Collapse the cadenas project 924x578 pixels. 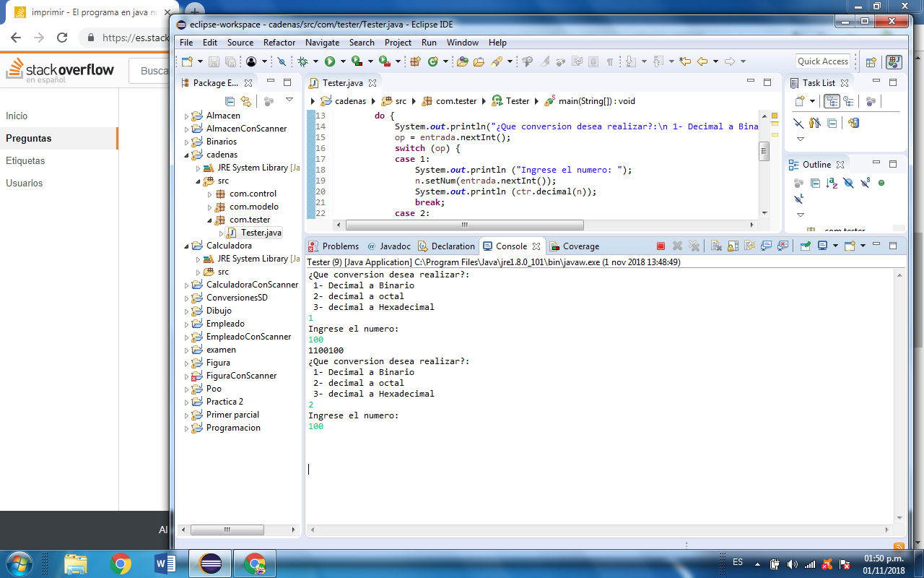(x=186, y=155)
